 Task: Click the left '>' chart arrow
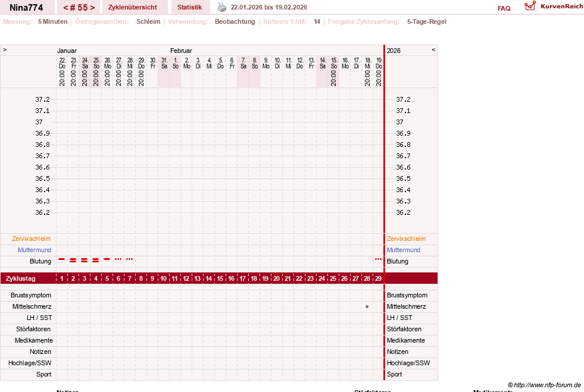[x=5, y=49]
